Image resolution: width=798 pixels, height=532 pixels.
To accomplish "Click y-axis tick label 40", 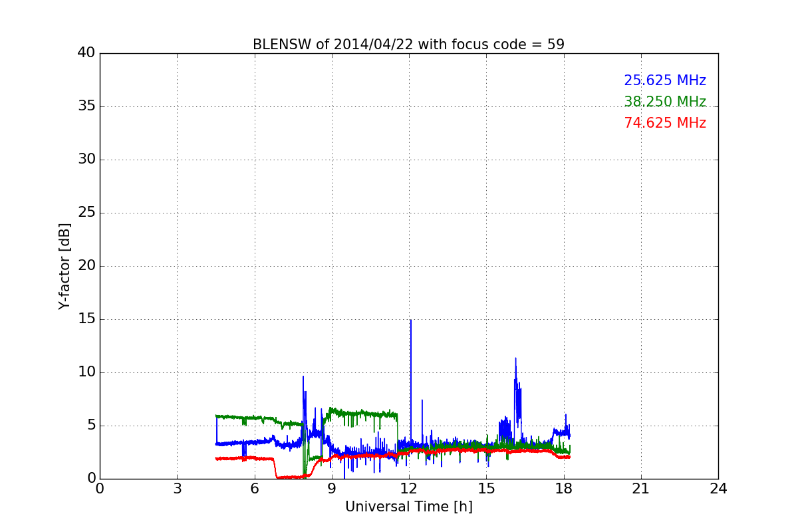I will pyautogui.click(x=86, y=53).
